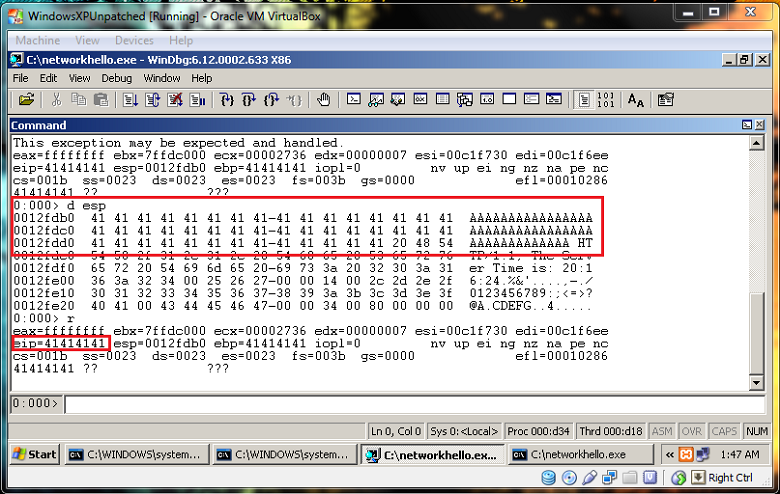This screenshot has width=780, height=494.
Task: Click the hand-shaped Breakpoint toolbar icon
Action: pos(322,100)
